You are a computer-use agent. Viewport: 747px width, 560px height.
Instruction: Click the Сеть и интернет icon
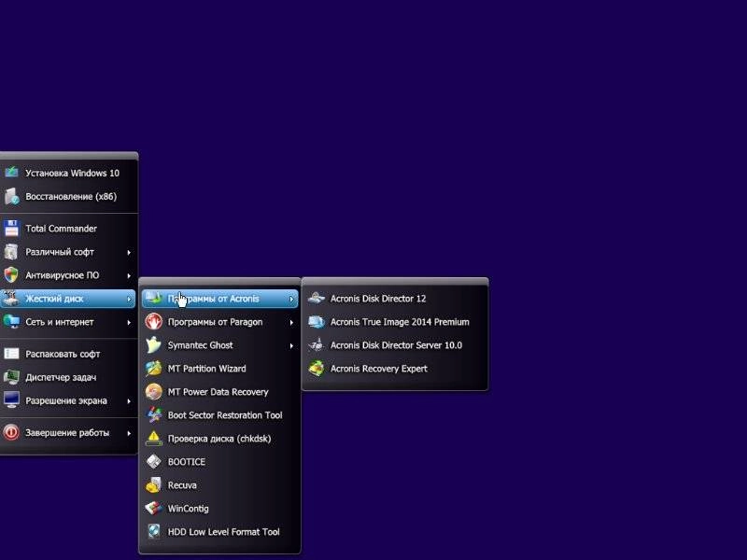tap(11, 321)
